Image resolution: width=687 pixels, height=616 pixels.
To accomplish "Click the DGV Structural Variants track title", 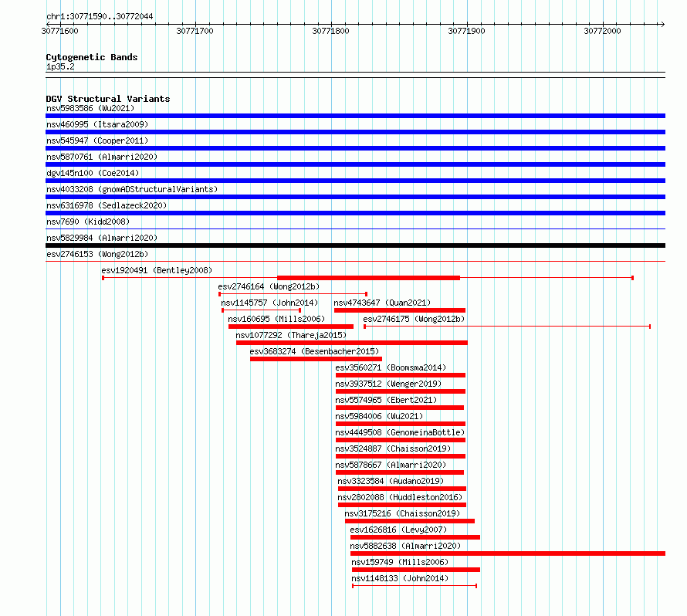I will click(x=108, y=99).
